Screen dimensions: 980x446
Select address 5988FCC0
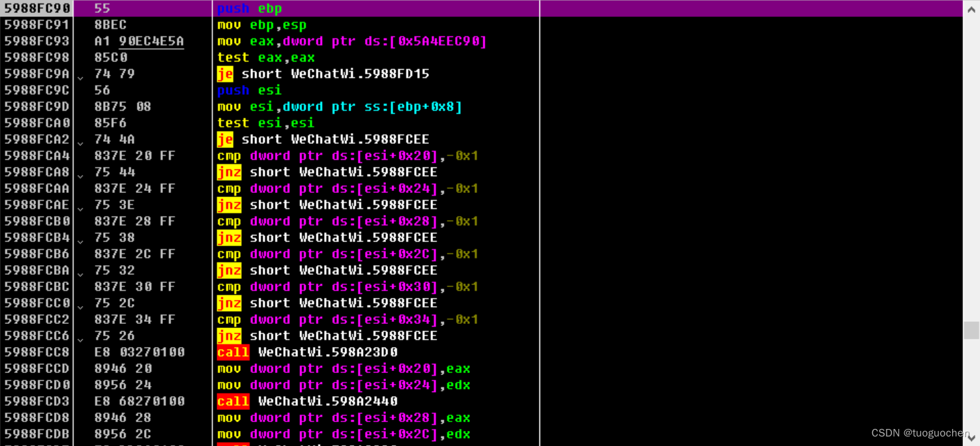click(x=37, y=303)
